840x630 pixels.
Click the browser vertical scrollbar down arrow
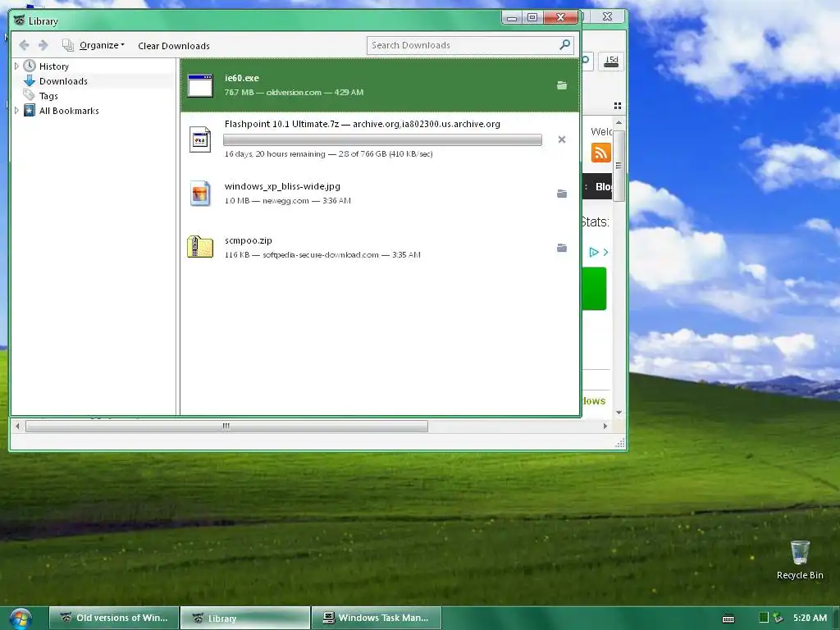coord(619,413)
